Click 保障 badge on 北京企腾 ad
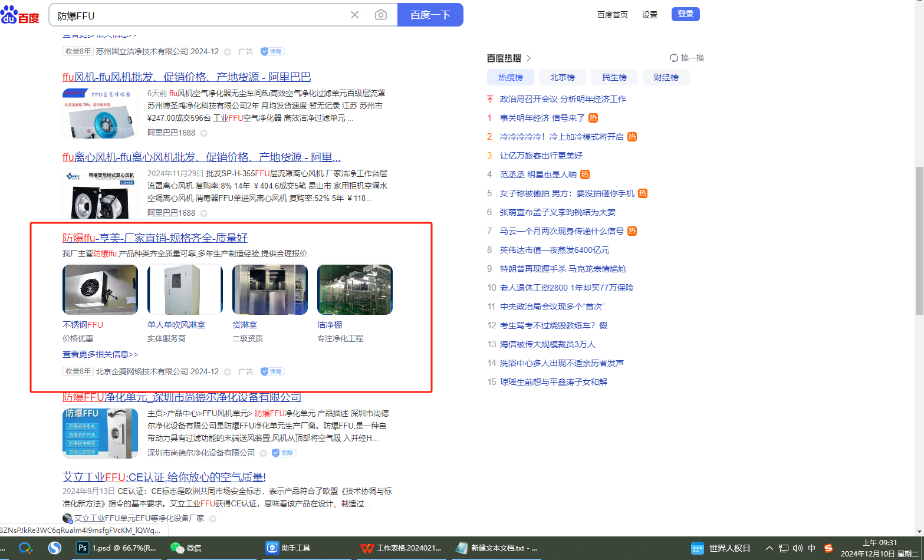 (x=272, y=371)
